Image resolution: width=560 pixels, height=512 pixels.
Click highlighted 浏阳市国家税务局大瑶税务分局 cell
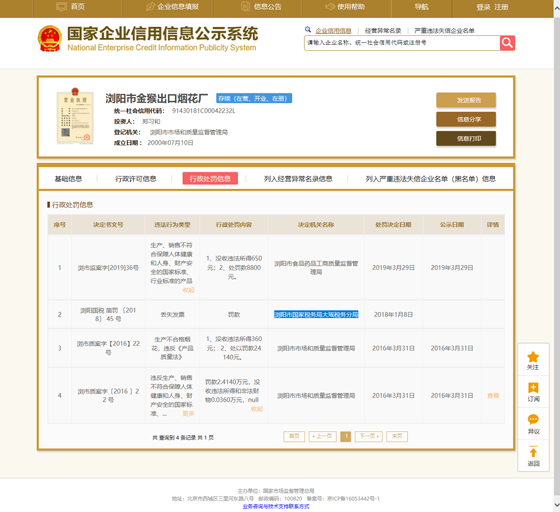[316, 314]
